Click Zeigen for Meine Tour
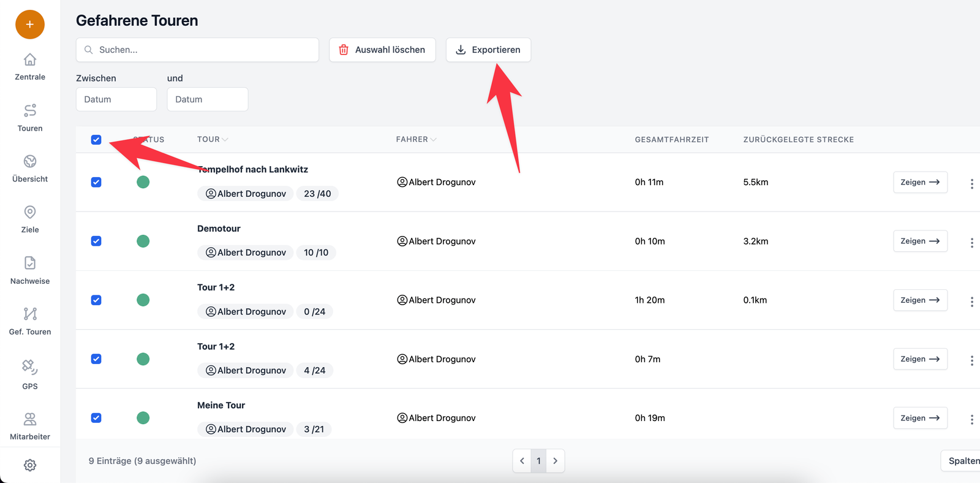This screenshot has height=483, width=980. (x=920, y=417)
